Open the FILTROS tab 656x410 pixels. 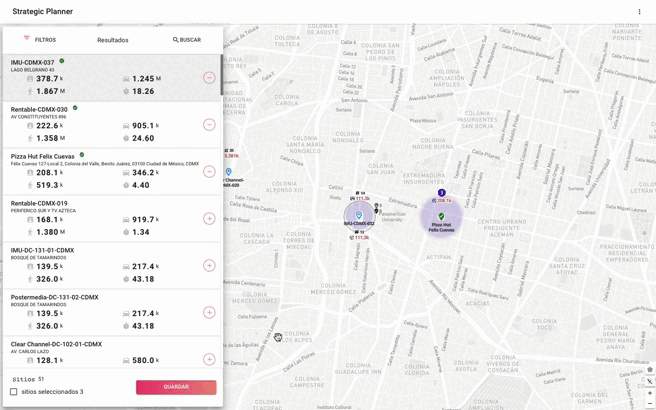[x=40, y=40]
